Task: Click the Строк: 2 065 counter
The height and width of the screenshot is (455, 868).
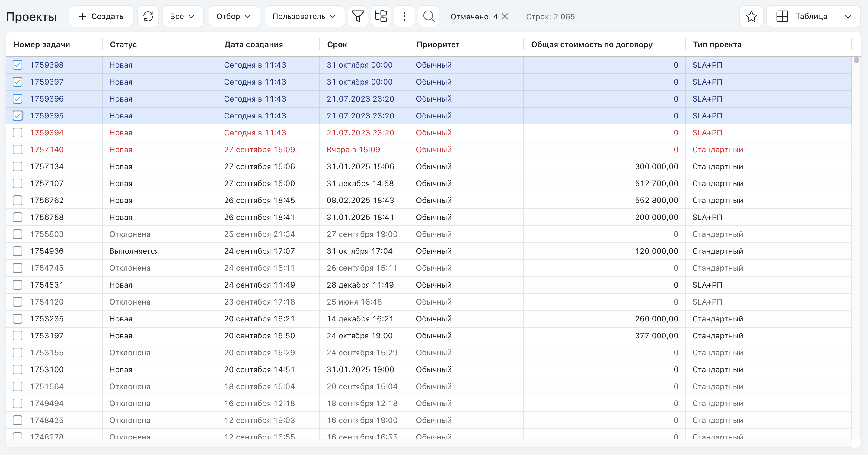Action: pyautogui.click(x=550, y=17)
